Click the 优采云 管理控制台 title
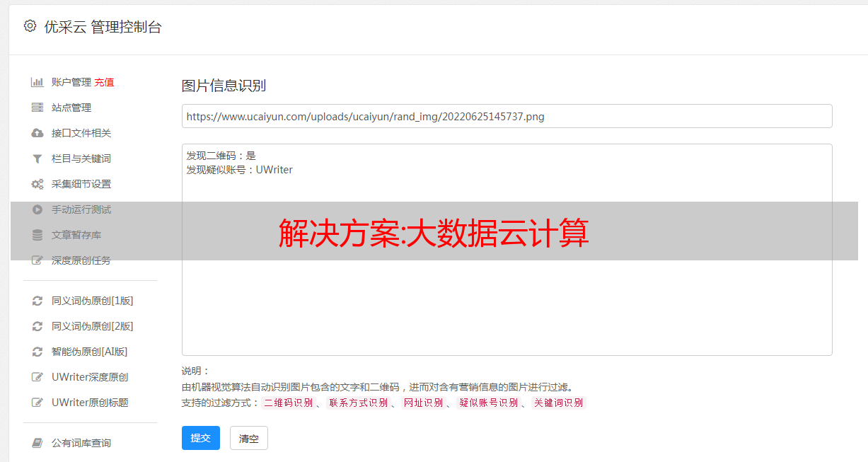 103,27
